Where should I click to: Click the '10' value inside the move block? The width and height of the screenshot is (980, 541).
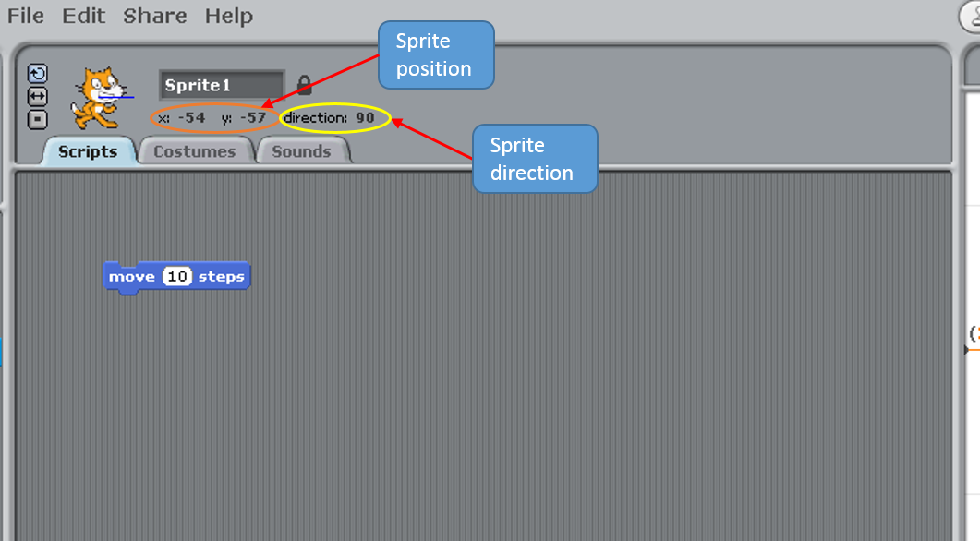178,276
